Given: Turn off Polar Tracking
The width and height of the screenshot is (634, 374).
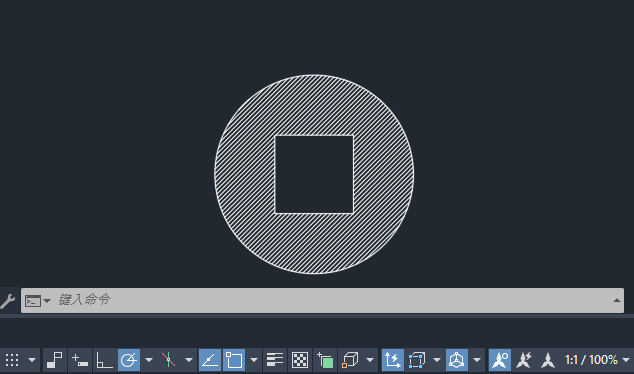Looking at the screenshot, I should click(x=129, y=360).
